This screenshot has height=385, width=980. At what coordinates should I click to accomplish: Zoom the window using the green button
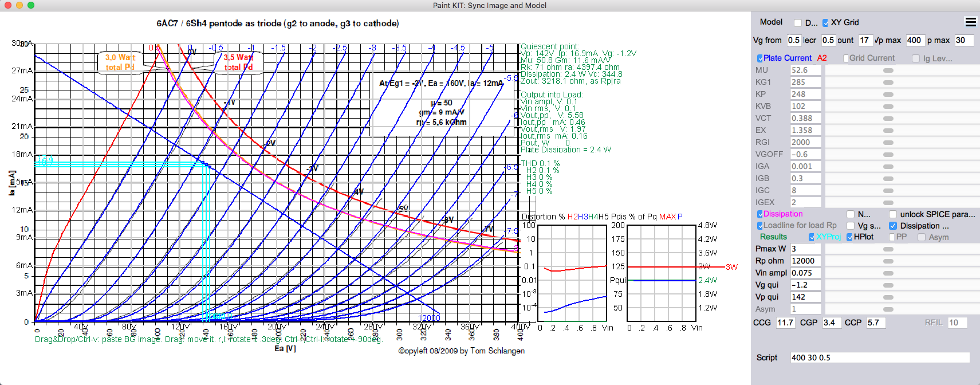click(31, 5)
